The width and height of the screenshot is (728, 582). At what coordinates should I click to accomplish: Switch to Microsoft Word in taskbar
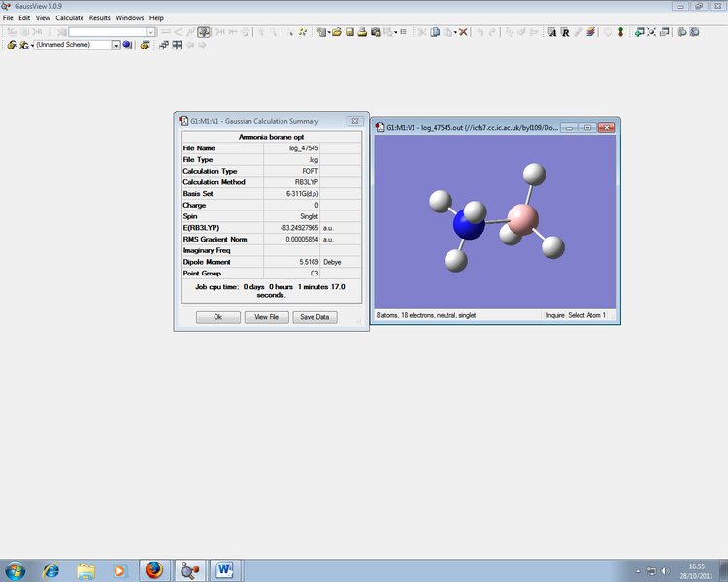pyautogui.click(x=225, y=570)
